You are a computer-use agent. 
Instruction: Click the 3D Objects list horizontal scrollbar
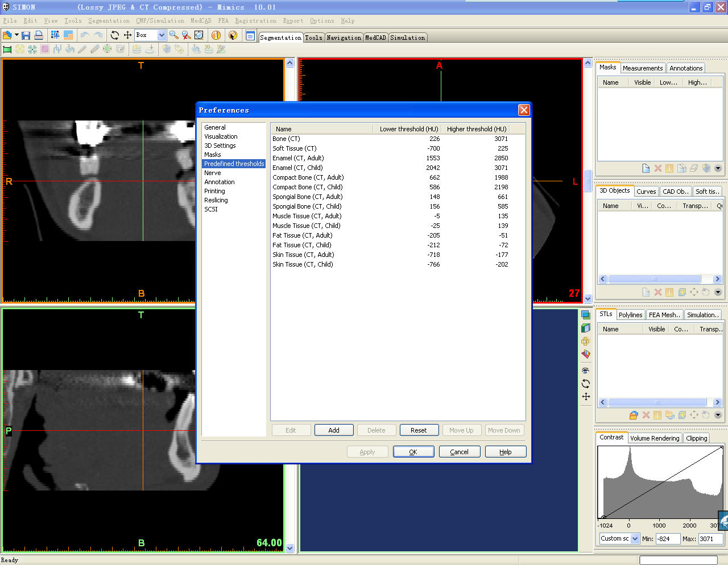[x=660, y=279]
